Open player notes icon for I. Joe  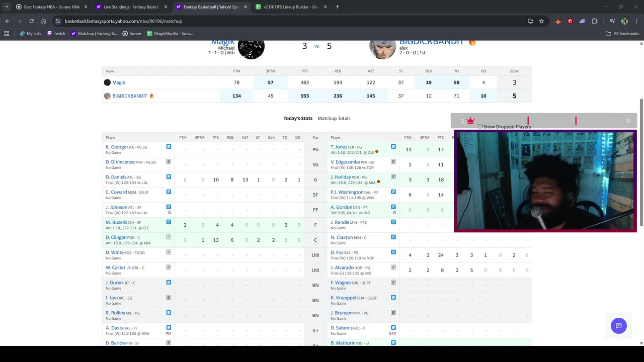click(x=169, y=298)
